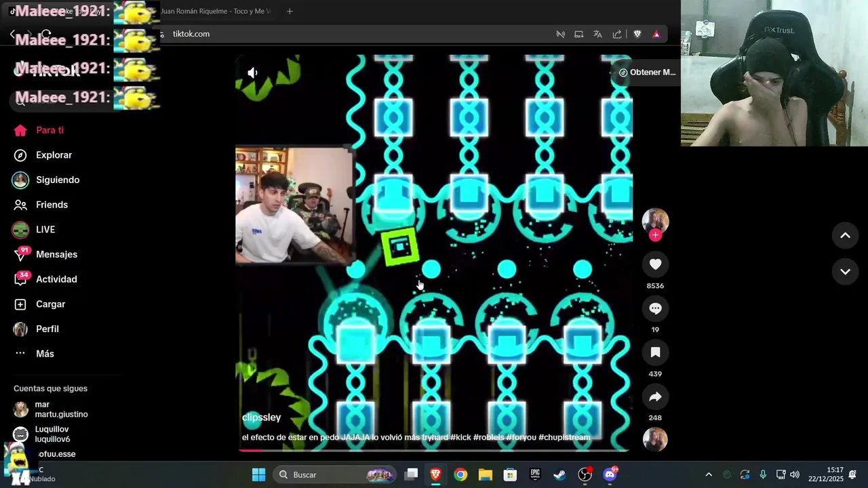
Task: Click the Friends people icon
Action: pos(20,205)
